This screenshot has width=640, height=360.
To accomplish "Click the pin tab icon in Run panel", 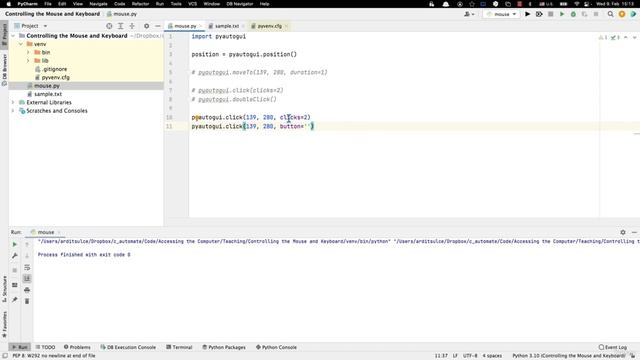I will click(x=15, y=300).
